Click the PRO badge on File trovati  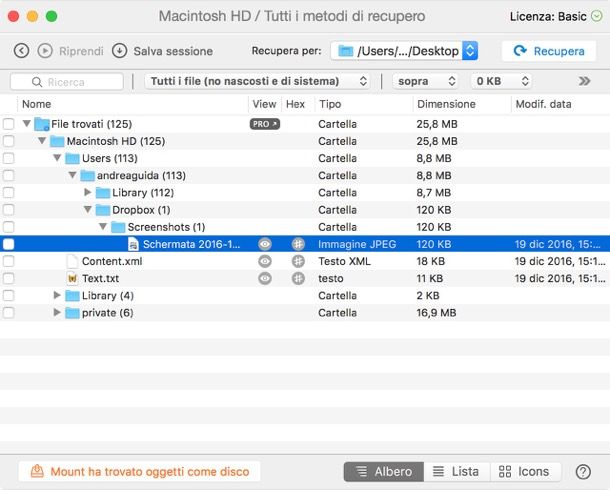tap(264, 124)
